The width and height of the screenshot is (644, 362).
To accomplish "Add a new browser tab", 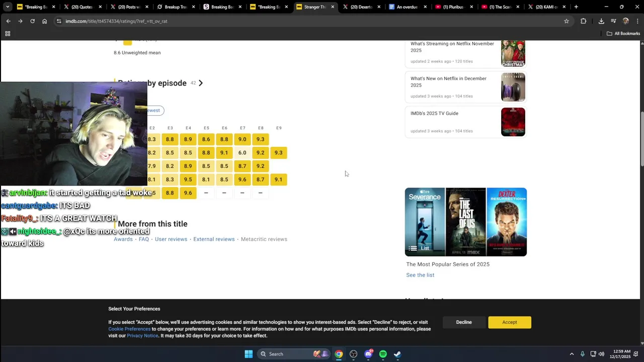I will tap(576, 7).
